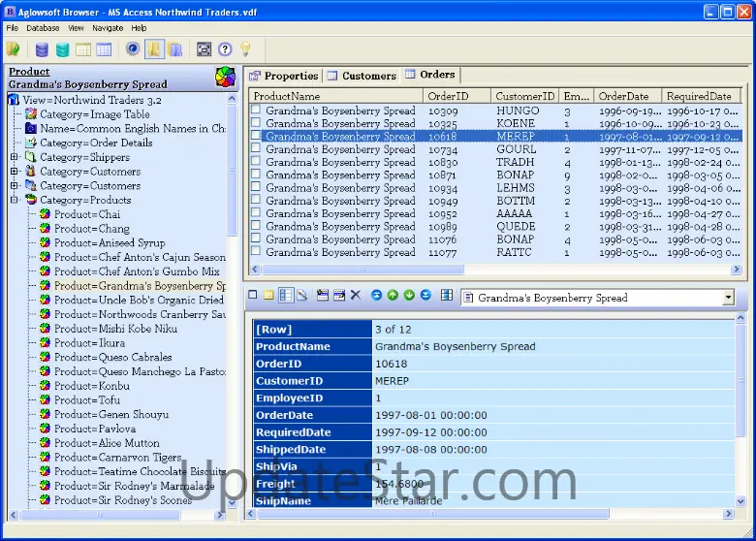The height and width of the screenshot is (541, 756).
Task: Click the record detail scroll-down arrow
Action: [x=740, y=501]
